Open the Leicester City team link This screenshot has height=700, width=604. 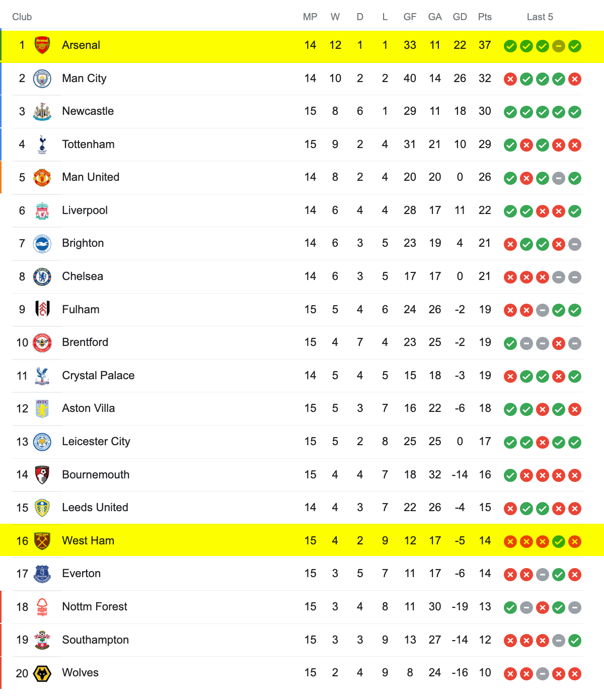[x=96, y=442]
